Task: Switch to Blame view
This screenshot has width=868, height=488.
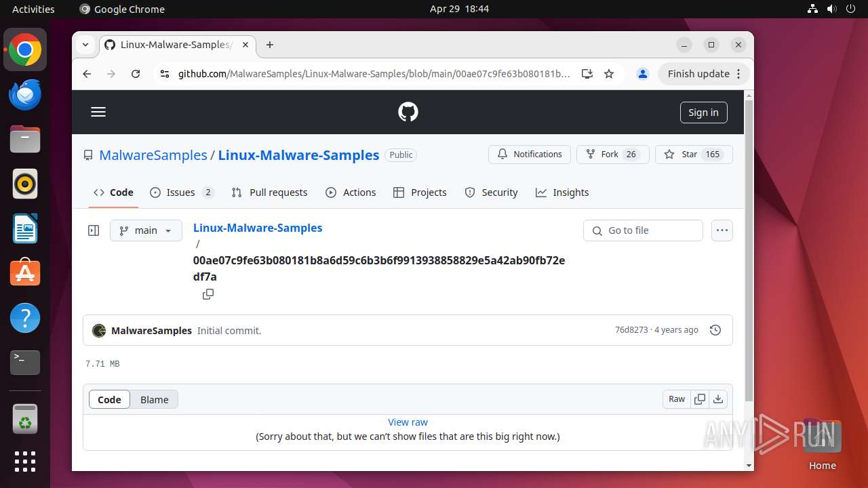Action: pyautogui.click(x=155, y=399)
